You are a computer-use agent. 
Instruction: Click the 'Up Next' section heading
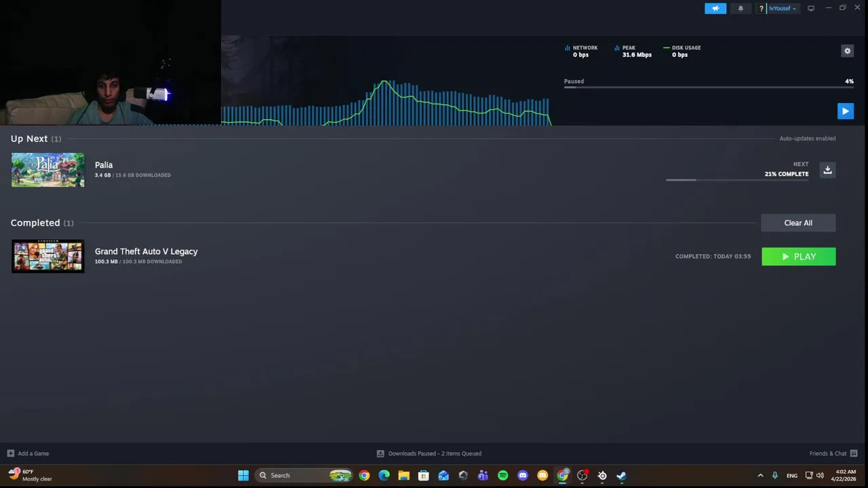pyautogui.click(x=29, y=138)
